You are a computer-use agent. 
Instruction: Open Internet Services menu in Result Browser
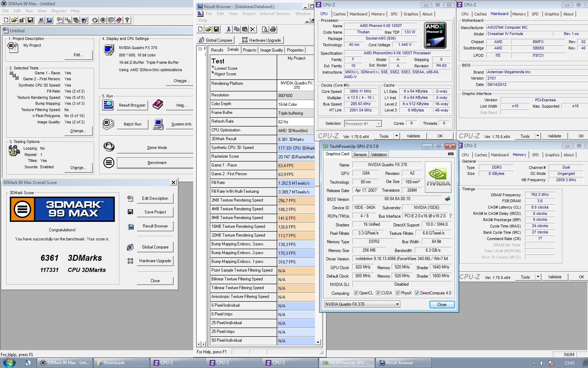(x=275, y=14)
